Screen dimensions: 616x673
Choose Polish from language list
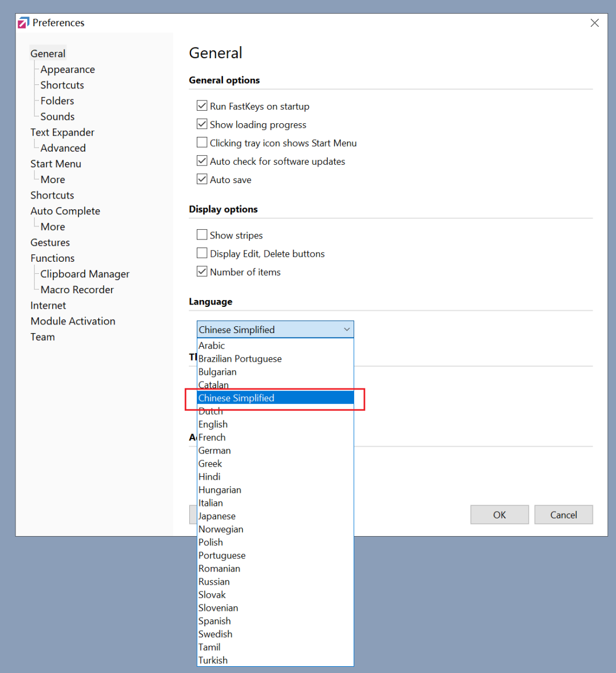click(275, 542)
